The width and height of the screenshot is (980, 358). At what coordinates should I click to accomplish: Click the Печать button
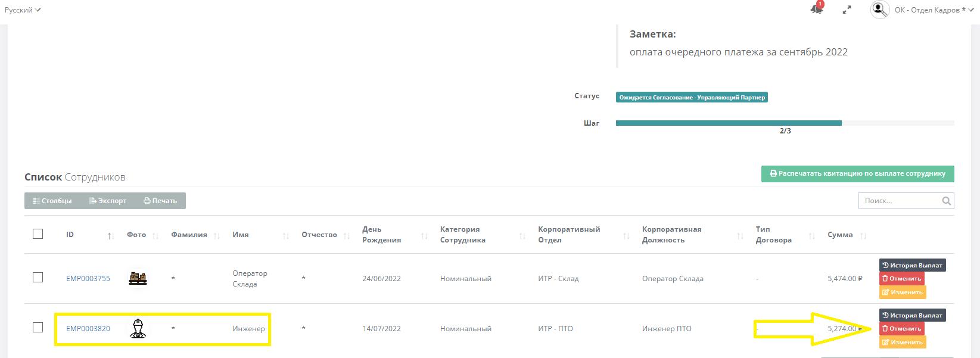click(x=160, y=201)
